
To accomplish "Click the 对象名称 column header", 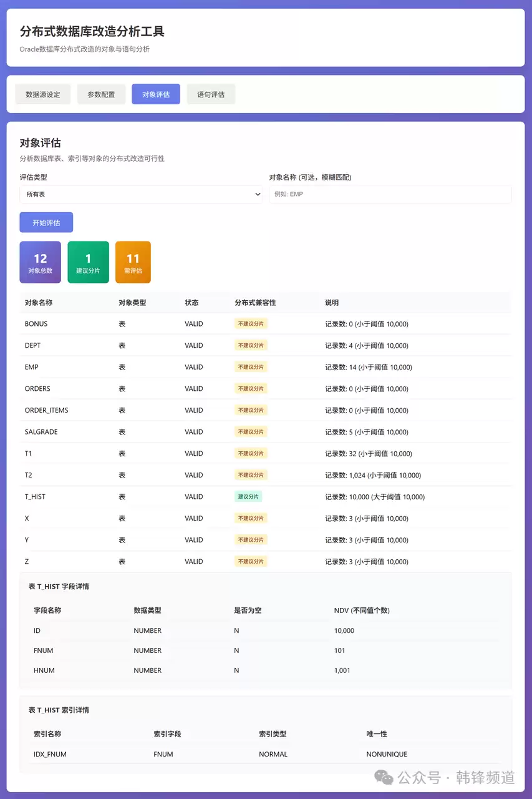I will click(39, 303).
